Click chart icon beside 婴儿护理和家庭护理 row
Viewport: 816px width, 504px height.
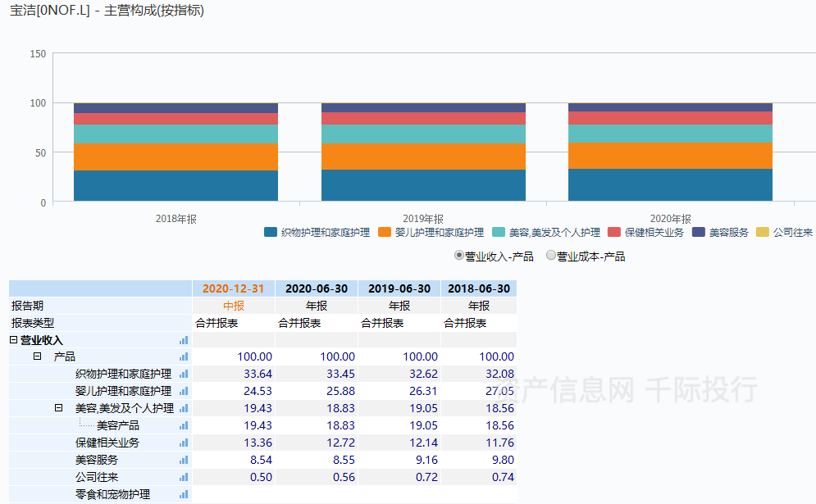click(x=184, y=391)
